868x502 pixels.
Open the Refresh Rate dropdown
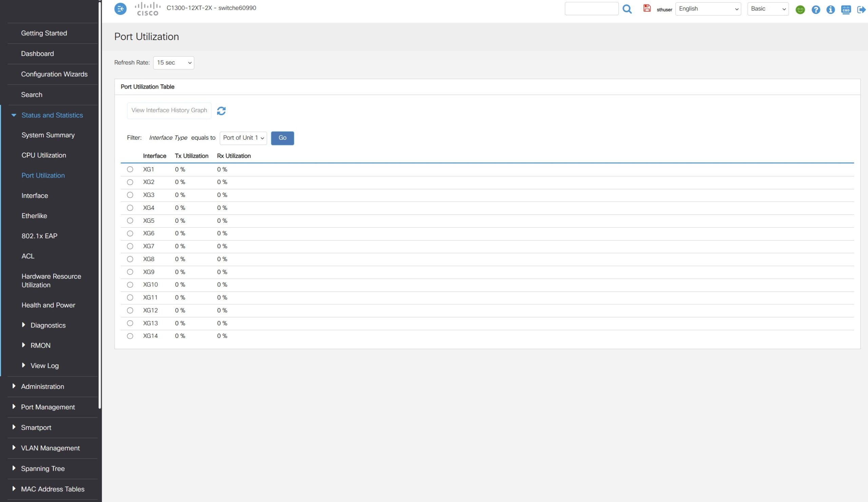pyautogui.click(x=174, y=63)
